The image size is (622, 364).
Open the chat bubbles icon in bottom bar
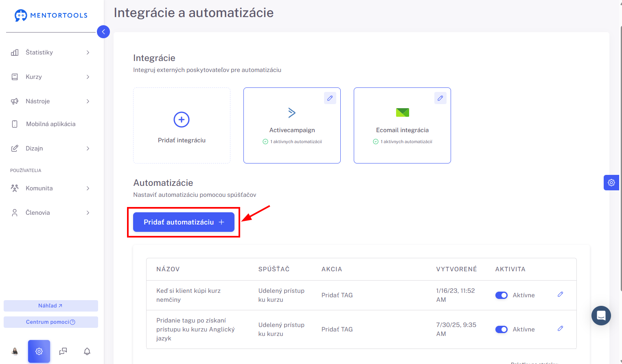pyautogui.click(x=63, y=351)
